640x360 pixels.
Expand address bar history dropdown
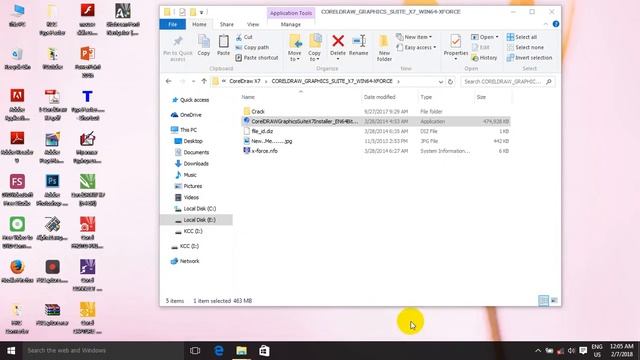(x=440, y=82)
